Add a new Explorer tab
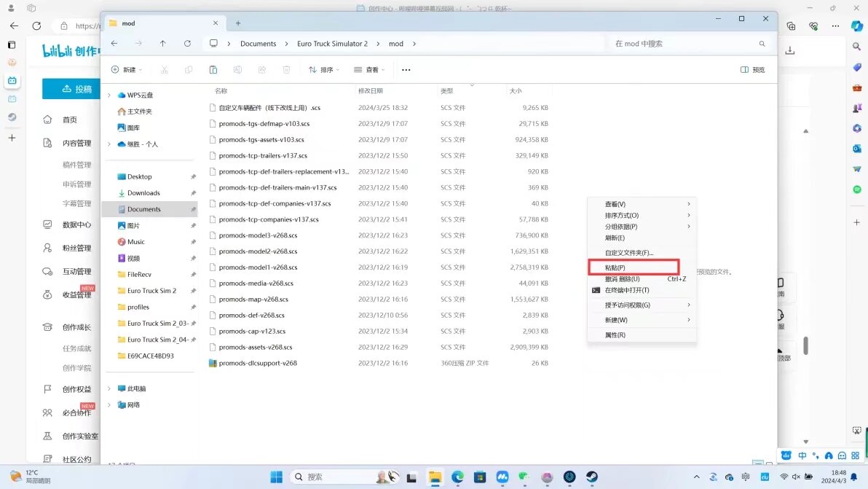Image resolution: width=868 pixels, height=489 pixels. (238, 23)
